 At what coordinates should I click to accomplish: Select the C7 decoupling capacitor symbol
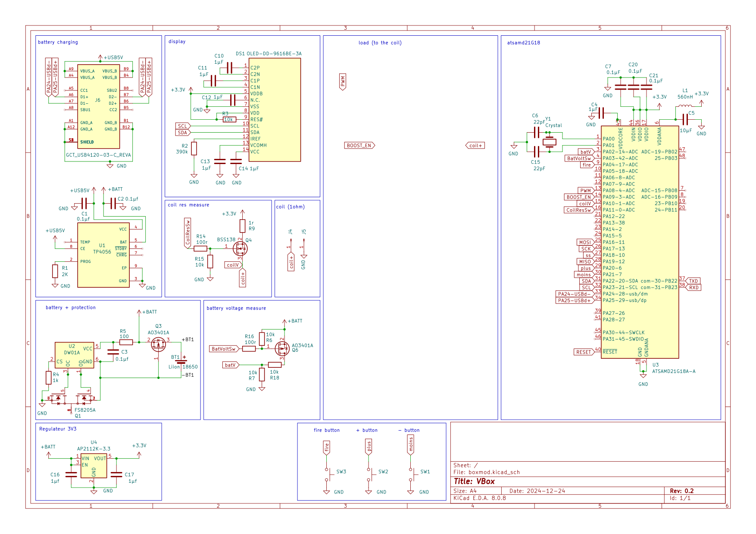click(x=621, y=87)
